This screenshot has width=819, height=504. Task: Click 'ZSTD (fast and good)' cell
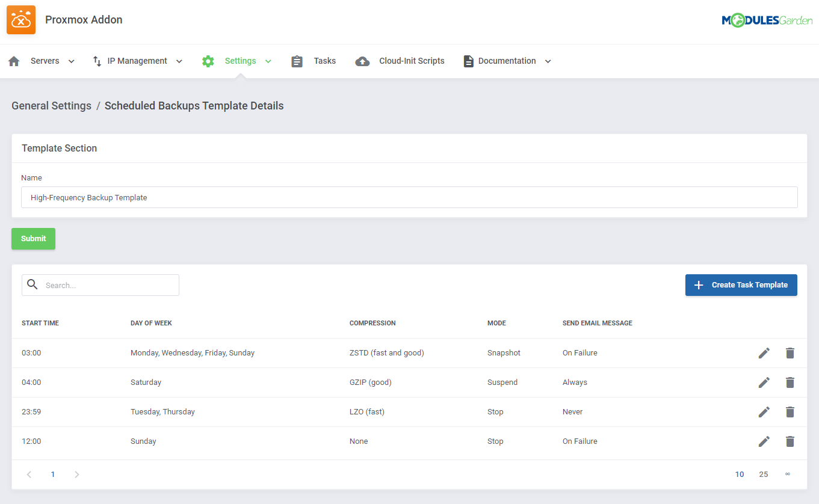387,353
